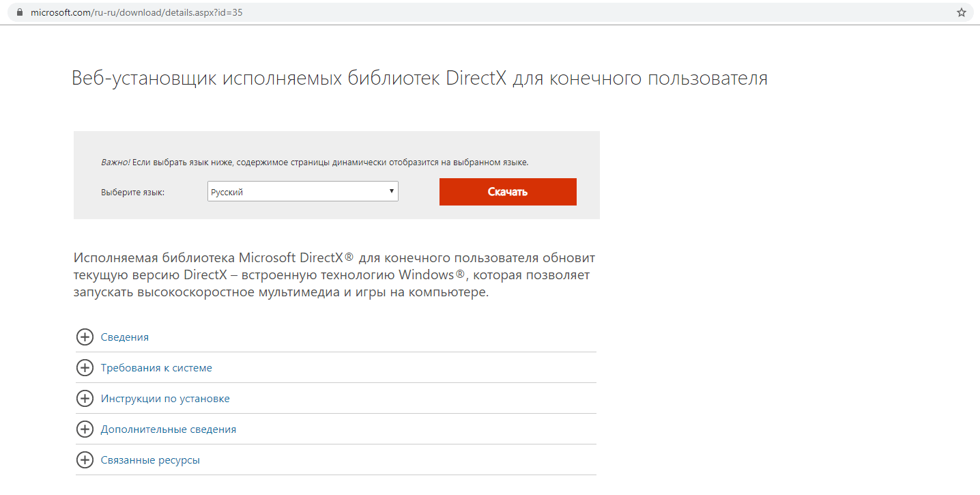Click the Важно! language notice text
This screenshot has width=980, height=495.
click(315, 162)
